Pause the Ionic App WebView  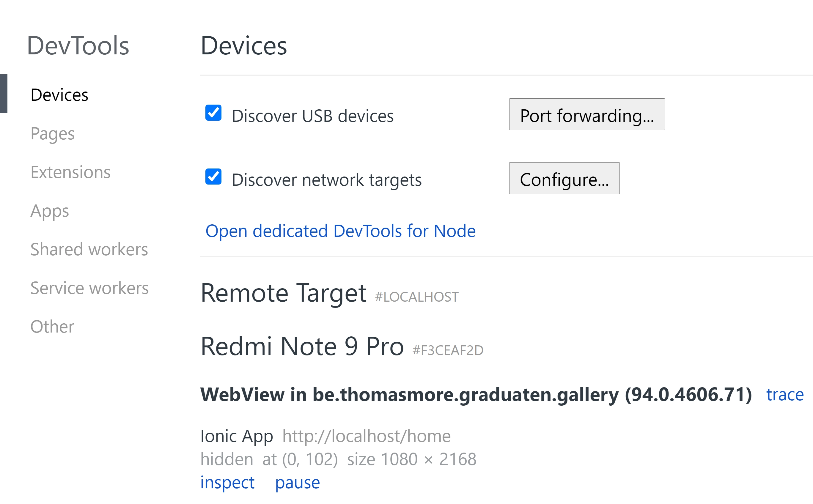pos(298,482)
